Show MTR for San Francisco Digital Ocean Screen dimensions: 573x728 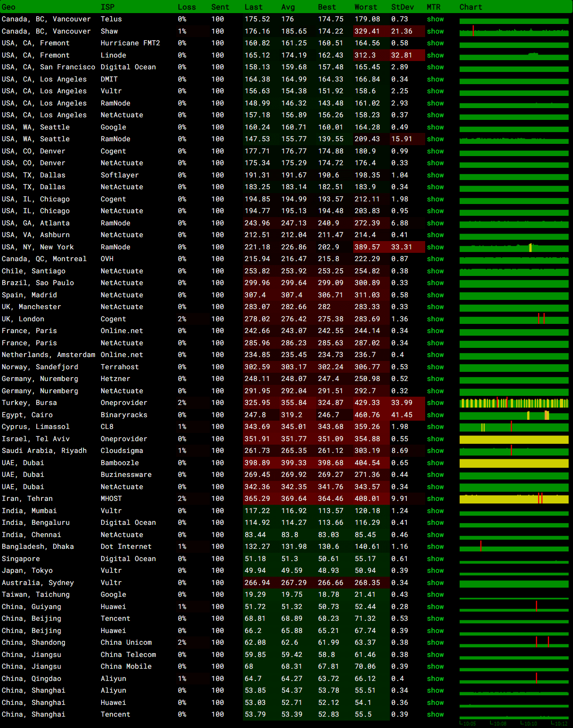tap(435, 67)
